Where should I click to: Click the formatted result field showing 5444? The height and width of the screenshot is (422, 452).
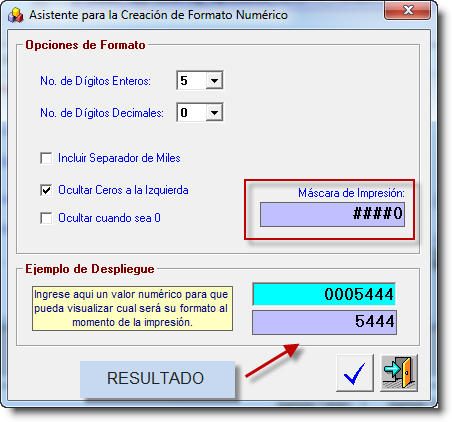pos(324,322)
